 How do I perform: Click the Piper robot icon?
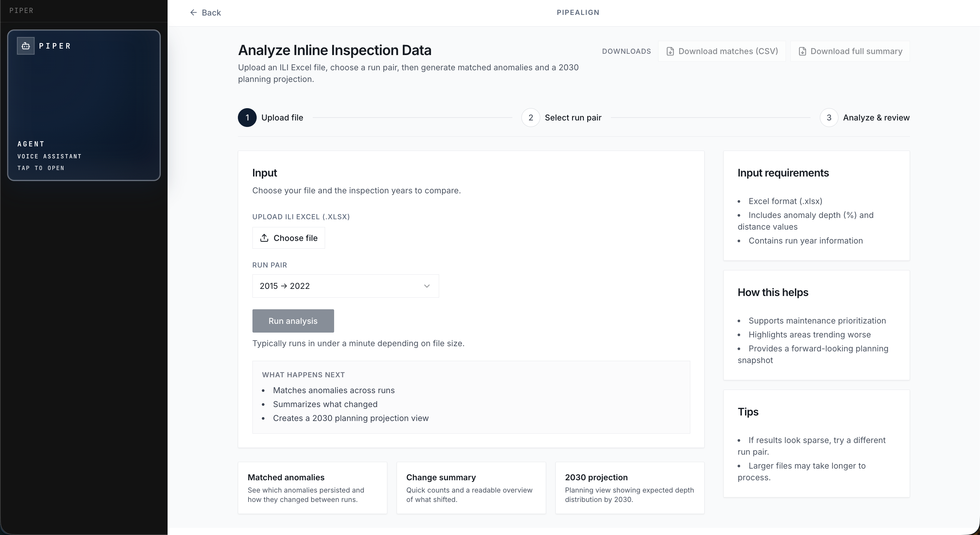pos(26,46)
